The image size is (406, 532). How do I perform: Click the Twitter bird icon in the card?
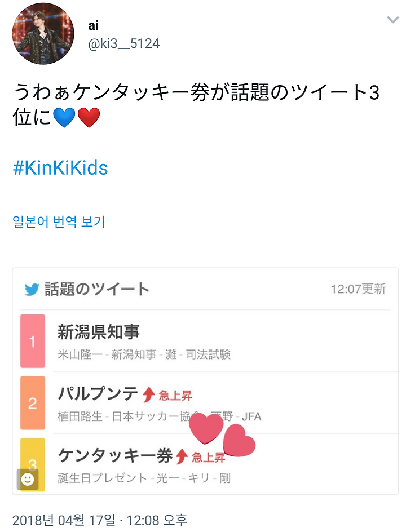tap(32, 290)
